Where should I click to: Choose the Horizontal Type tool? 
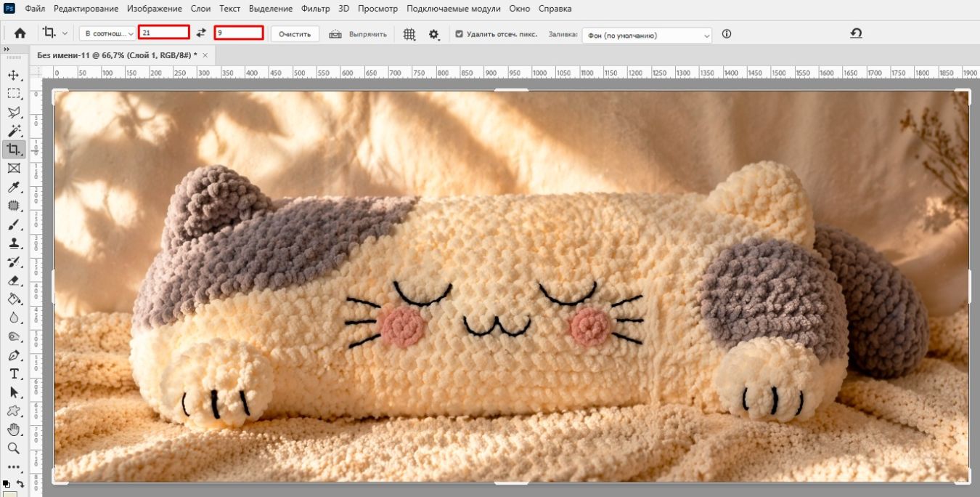[x=14, y=373]
